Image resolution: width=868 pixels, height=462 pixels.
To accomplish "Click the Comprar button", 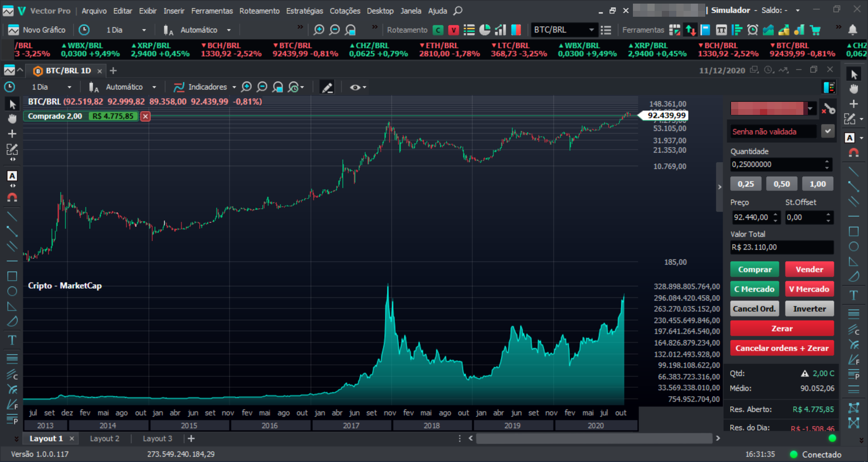I will click(755, 269).
